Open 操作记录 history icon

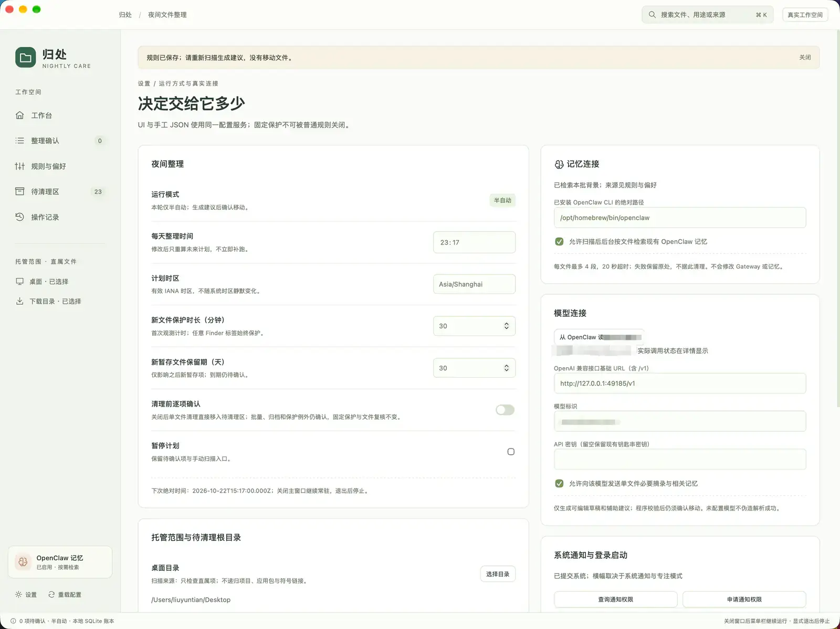click(20, 217)
